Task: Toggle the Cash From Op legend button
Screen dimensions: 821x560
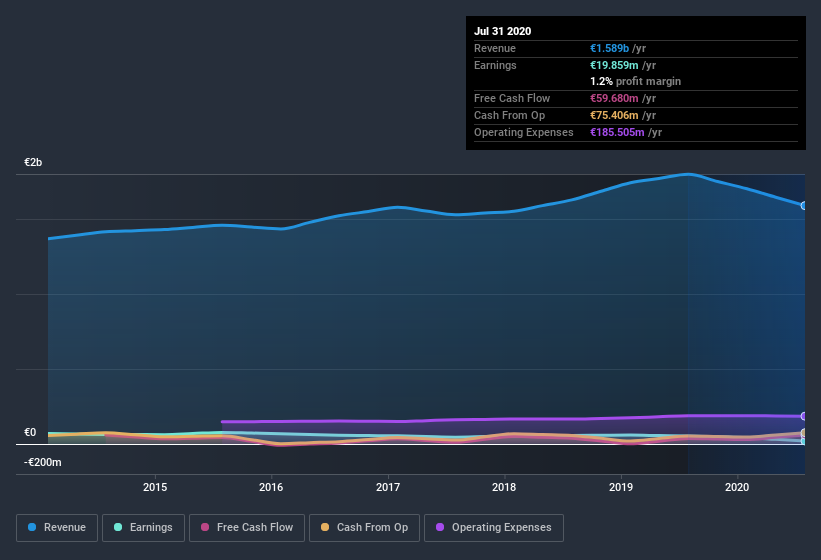Action: (364, 528)
